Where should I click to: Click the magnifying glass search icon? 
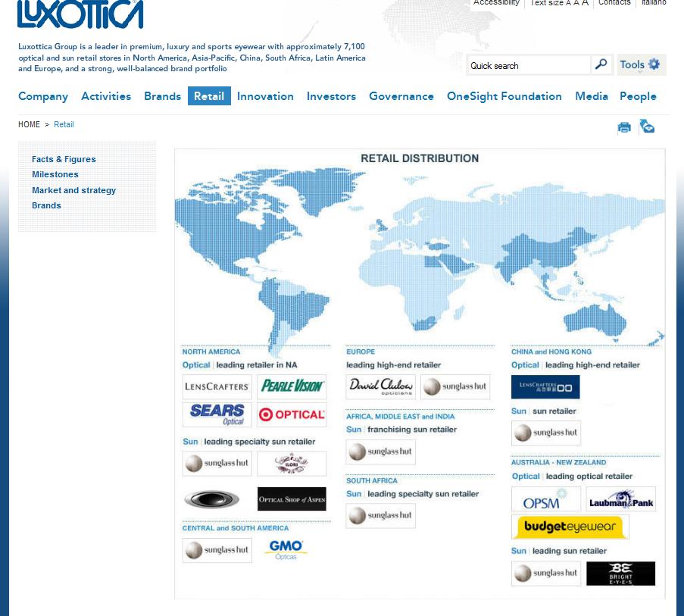(601, 64)
